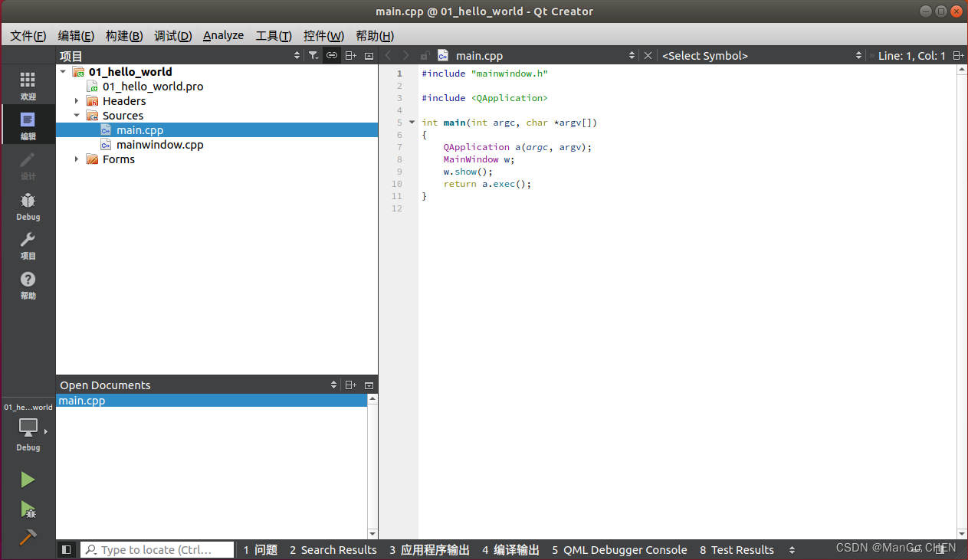This screenshot has width=968, height=560.
Task: Toggle synchronize with editor link icon
Action: click(331, 55)
